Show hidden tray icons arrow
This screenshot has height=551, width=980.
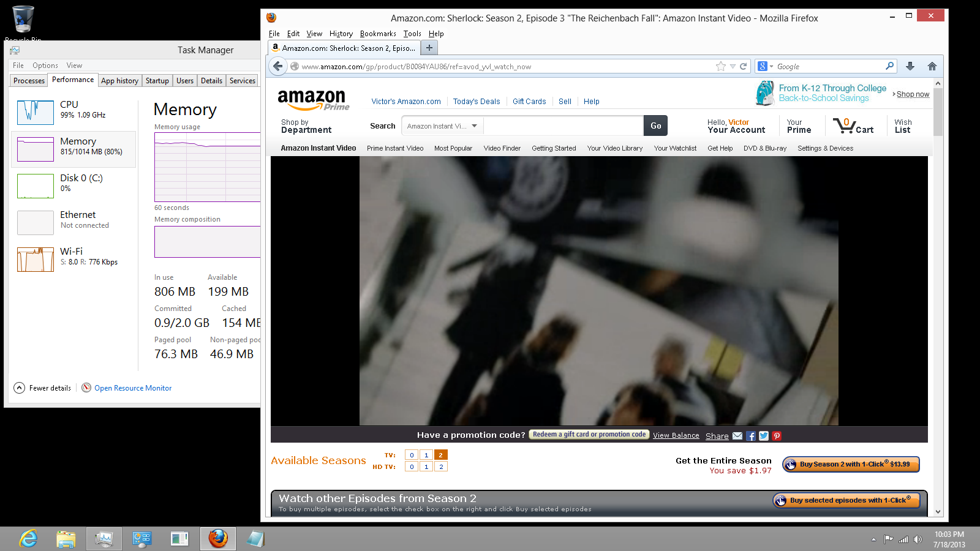[x=873, y=539]
